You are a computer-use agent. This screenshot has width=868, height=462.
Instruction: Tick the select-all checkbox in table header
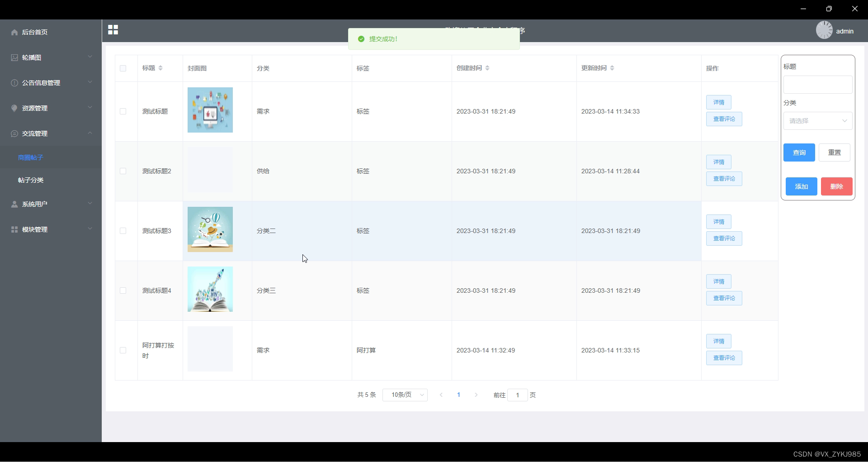point(123,68)
